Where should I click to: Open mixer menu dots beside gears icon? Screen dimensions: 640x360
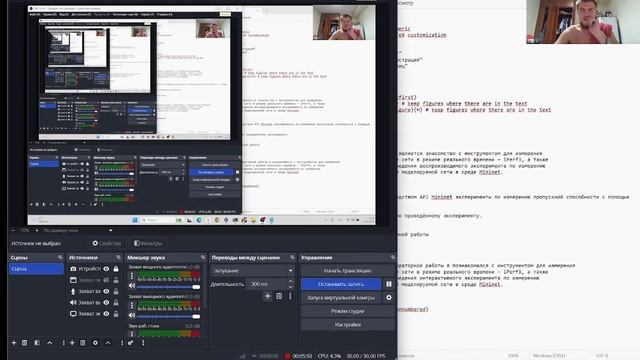click(143, 343)
